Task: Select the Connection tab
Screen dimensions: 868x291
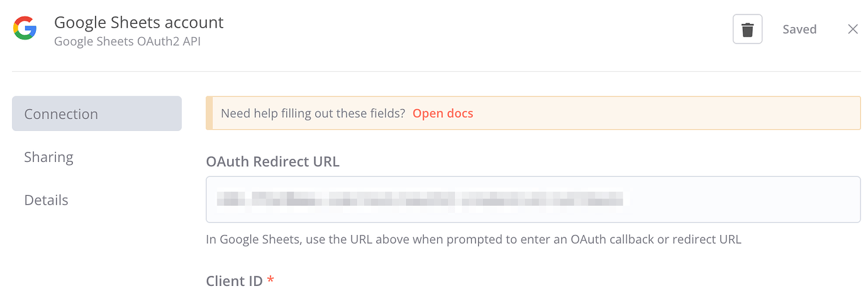Action: pos(97,113)
